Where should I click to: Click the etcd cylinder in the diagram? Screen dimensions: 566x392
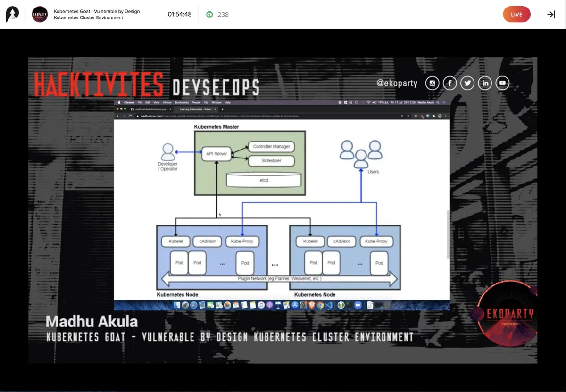pyautogui.click(x=264, y=180)
